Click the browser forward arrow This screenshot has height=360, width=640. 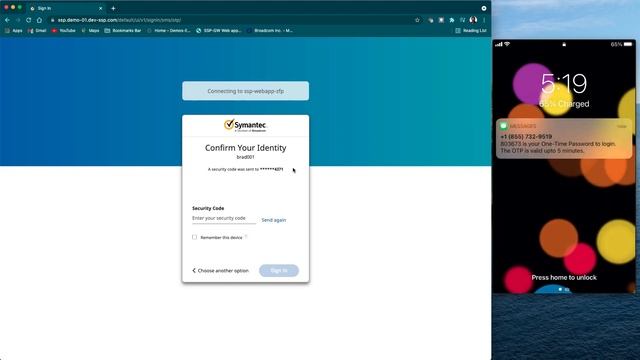pos(18,20)
